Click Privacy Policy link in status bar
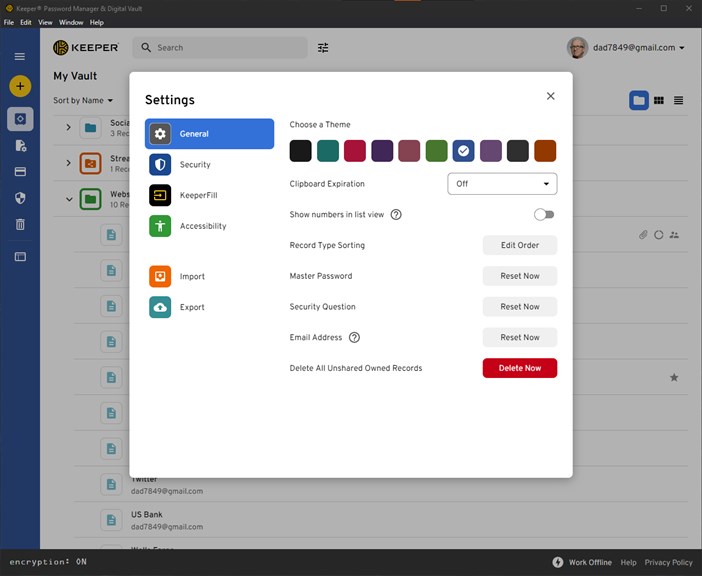Image resolution: width=702 pixels, height=576 pixels. (x=668, y=563)
